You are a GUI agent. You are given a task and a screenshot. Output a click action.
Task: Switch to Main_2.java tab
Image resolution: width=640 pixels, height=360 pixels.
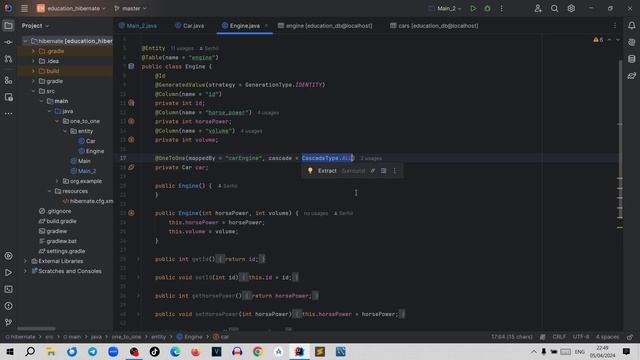(x=138, y=26)
